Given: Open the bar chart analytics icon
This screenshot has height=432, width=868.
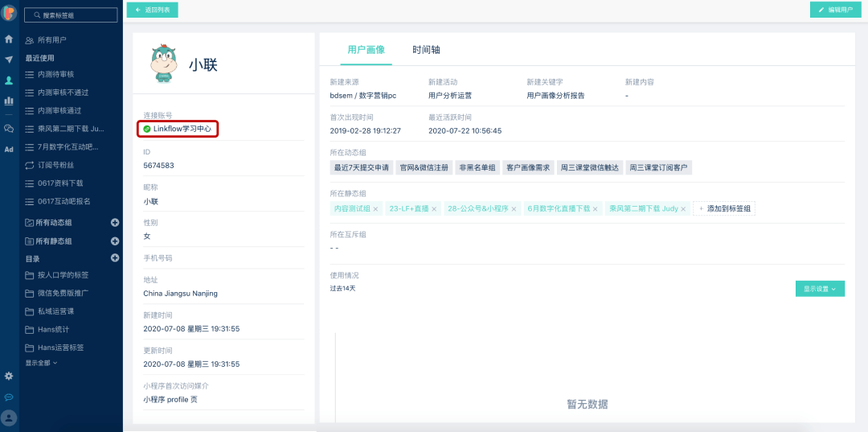Looking at the screenshot, I should [x=9, y=101].
